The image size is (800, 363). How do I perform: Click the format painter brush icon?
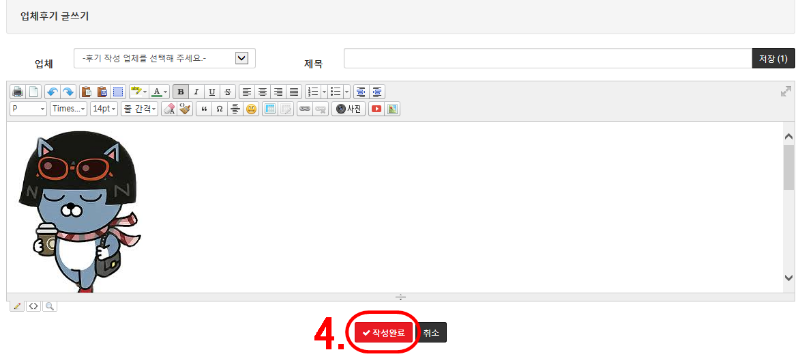pos(185,109)
